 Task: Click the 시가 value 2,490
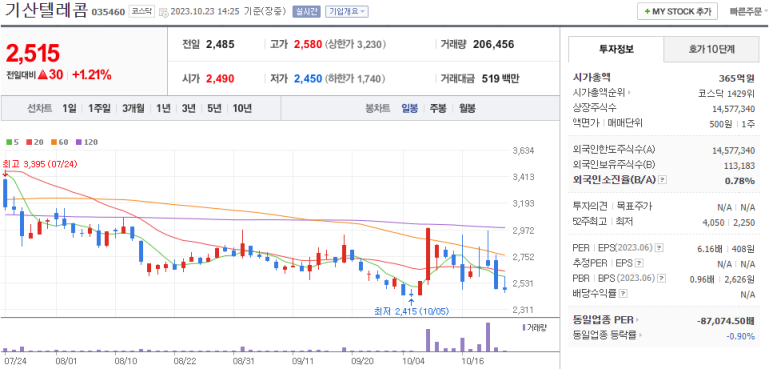point(220,78)
